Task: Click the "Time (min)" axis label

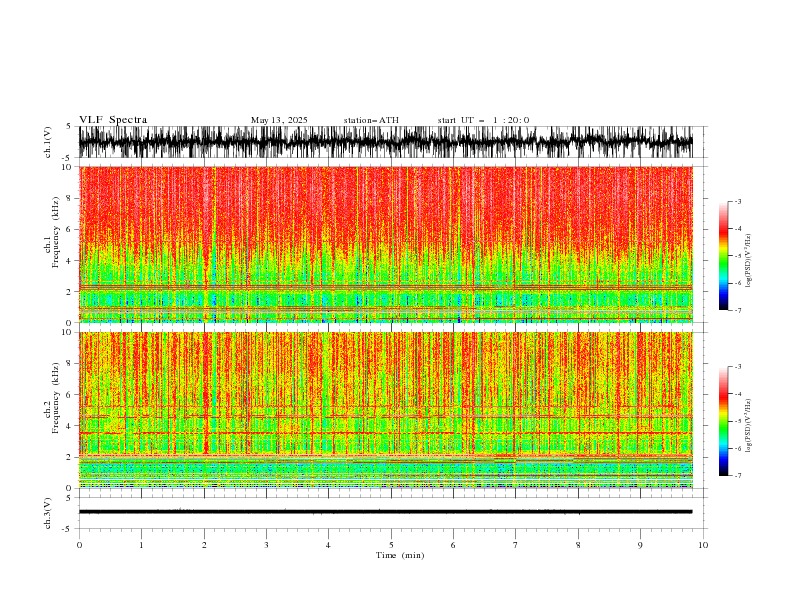Action: (400, 555)
